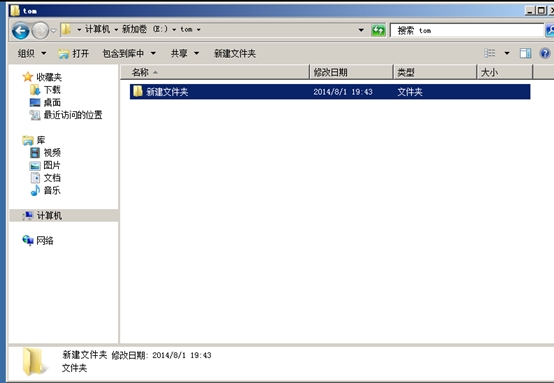This screenshot has height=383, width=554.
Task: Open the view options dropdown arrow
Action: [x=507, y=53]
